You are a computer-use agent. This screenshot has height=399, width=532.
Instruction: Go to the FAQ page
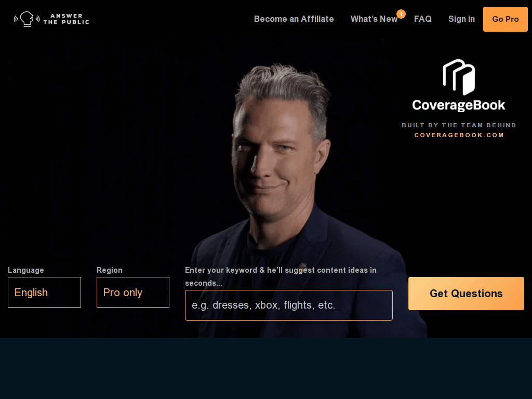pos(423,19)
